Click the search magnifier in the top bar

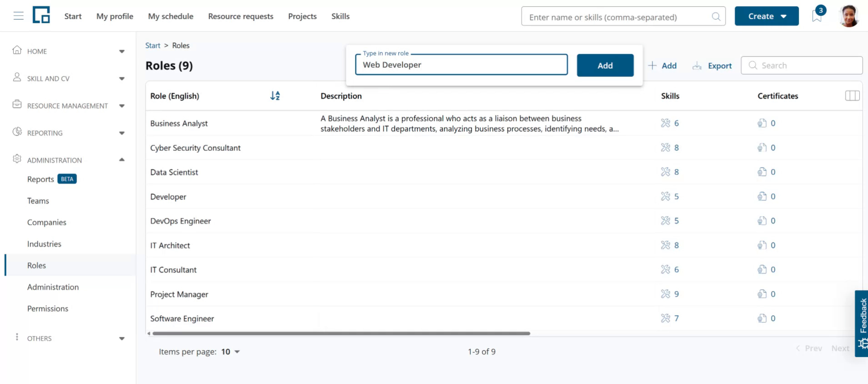pos(716,17)
